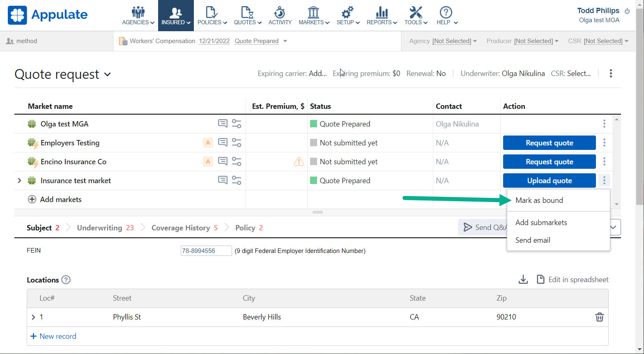This screenshot has height=354, width=644.
Task: Click Add markets
Action: click(55, 200)
